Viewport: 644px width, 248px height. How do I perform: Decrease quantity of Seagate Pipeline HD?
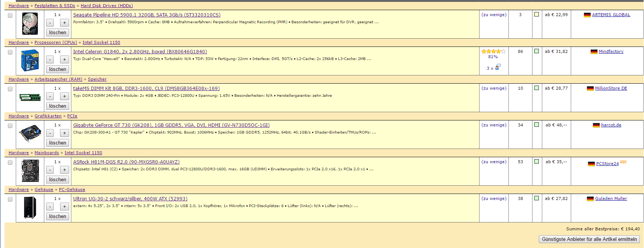(x=50, y=23)
